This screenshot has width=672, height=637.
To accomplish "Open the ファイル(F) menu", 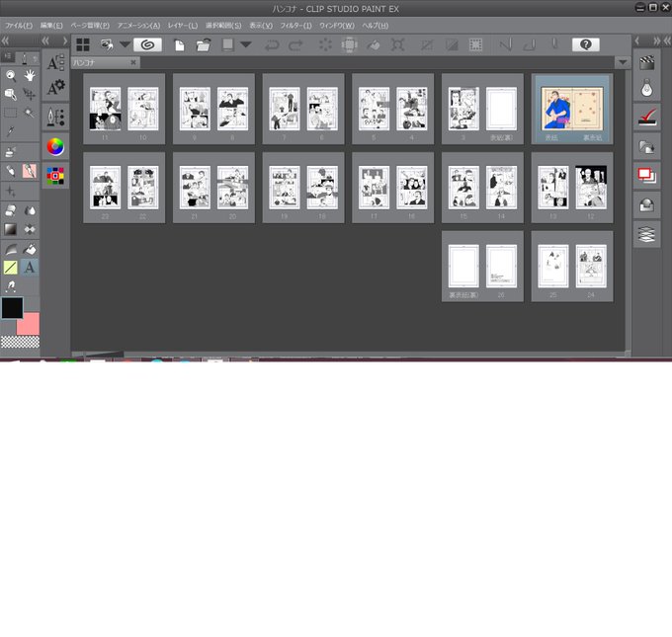I will [x=19, y=26].
